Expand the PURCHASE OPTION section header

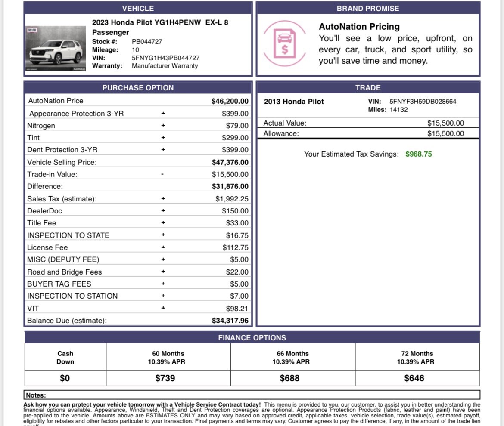tap(138, 87)
